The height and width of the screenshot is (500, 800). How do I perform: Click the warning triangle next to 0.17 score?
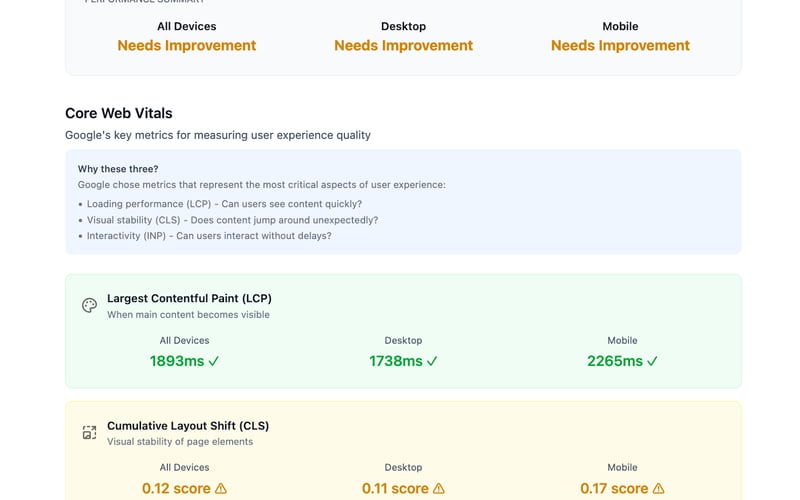tap(659, 488)
